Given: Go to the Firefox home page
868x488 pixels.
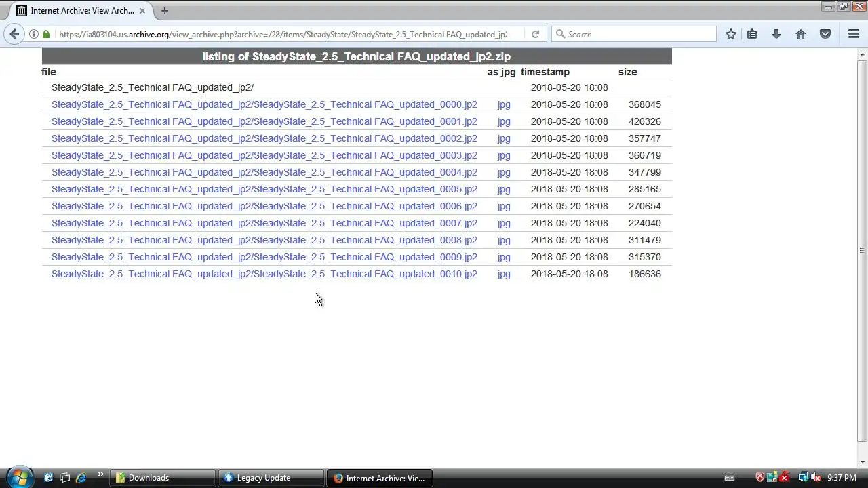Looking at the screenshot, I should pos(801,34).
